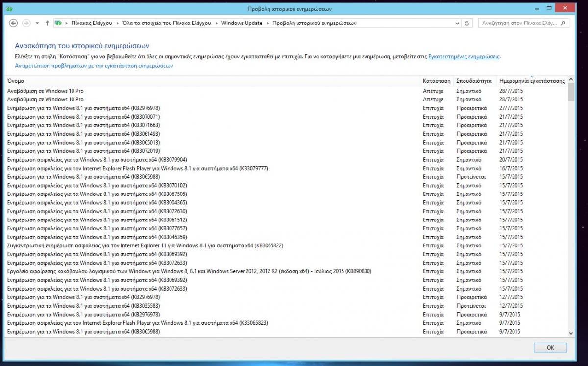The width and height of the screenshot is (588, 366).
Task: Select the KB3067505 security update row
Action: [287, 194]
